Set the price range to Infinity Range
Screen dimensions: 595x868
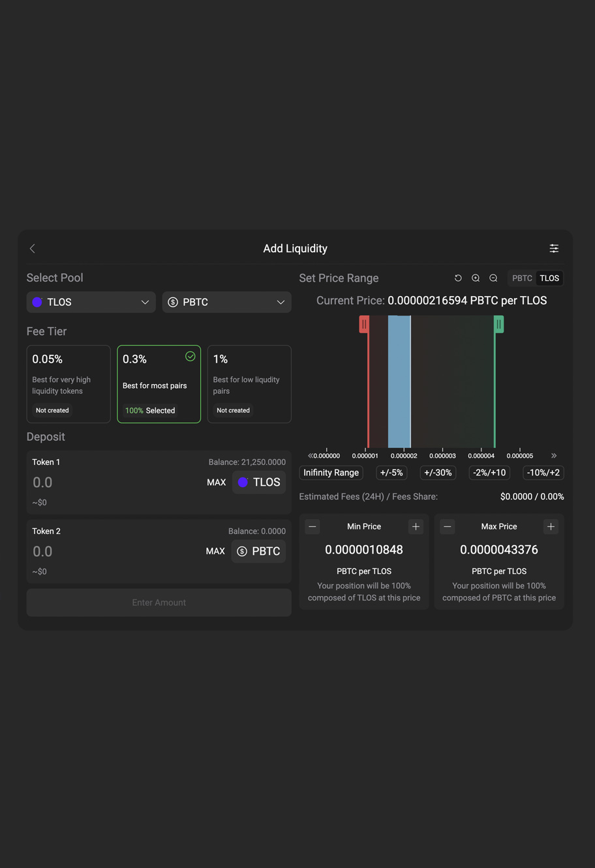click(x=331, y=472)
